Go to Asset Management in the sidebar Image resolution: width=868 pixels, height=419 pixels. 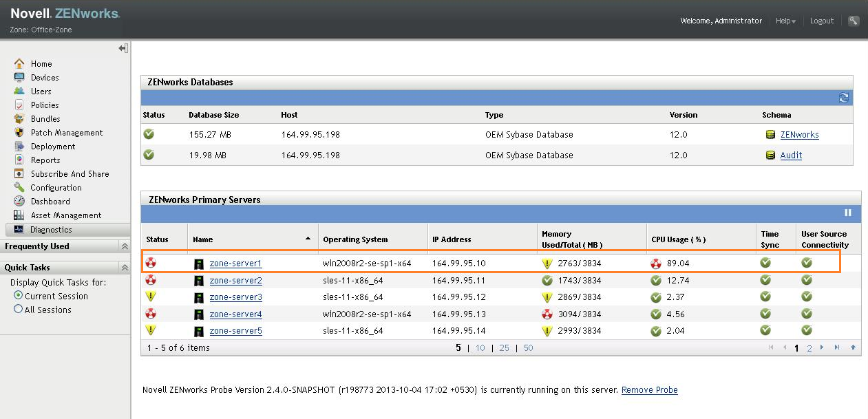tap(66, 215)
